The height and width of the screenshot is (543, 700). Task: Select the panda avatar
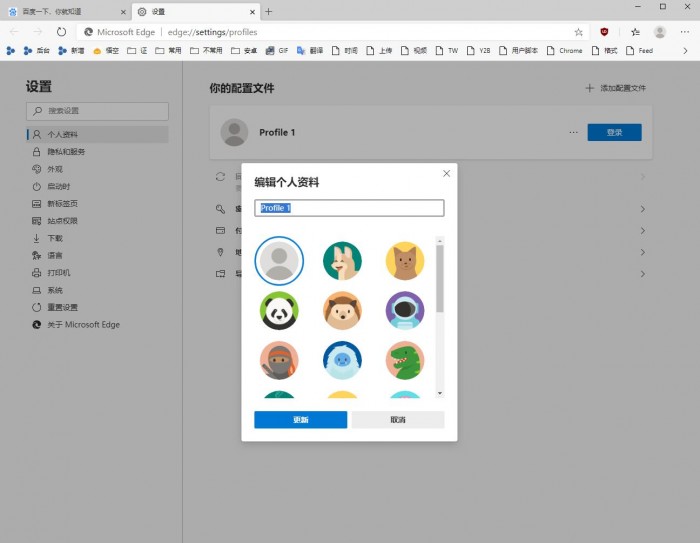pos(279,310)
